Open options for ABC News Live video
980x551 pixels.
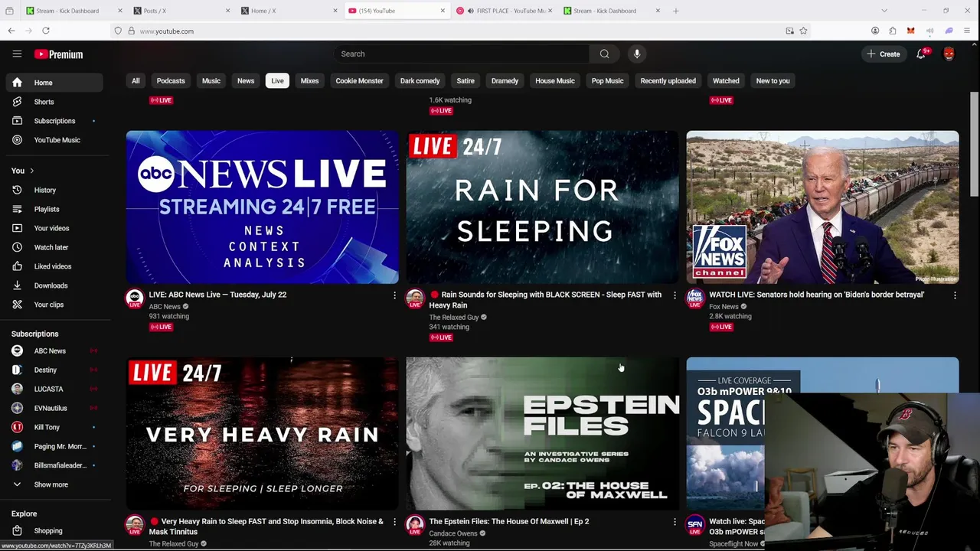click(395, 295)
